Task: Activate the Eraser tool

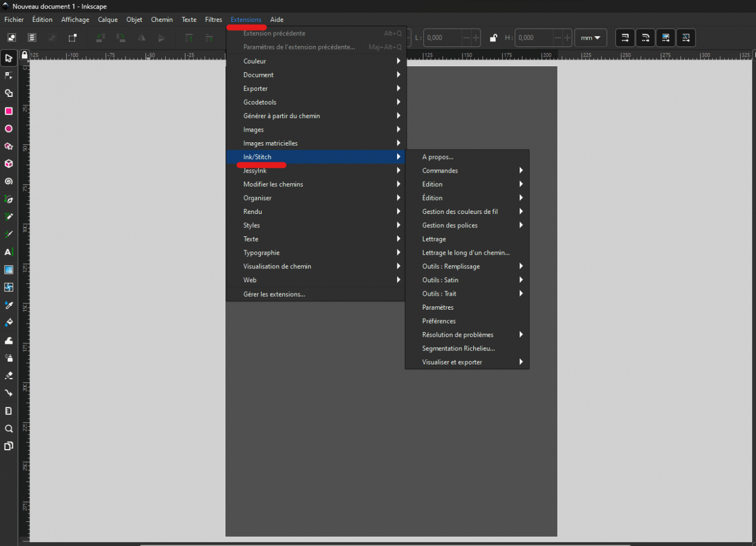Action: [x=8, y=375]
